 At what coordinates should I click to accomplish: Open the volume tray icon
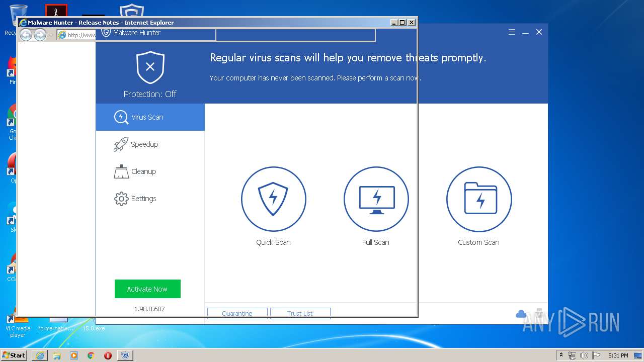[x=584, y=355]
